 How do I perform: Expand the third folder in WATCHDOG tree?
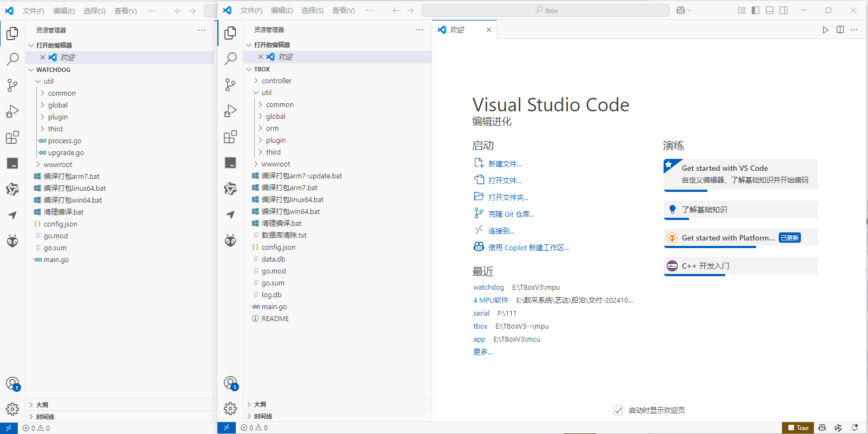120,129
